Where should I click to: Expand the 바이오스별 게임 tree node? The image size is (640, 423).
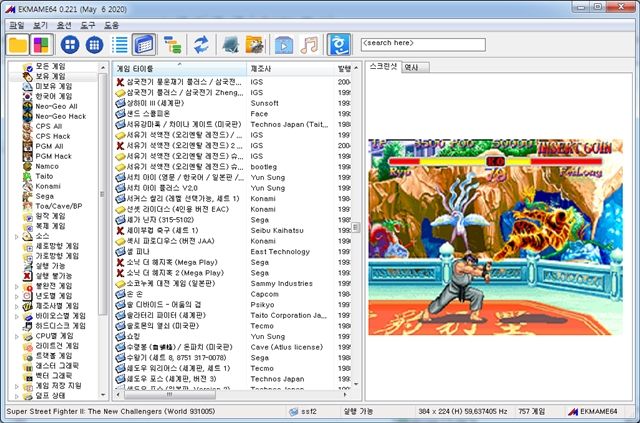pyautogui.click(x=17, y=316)
